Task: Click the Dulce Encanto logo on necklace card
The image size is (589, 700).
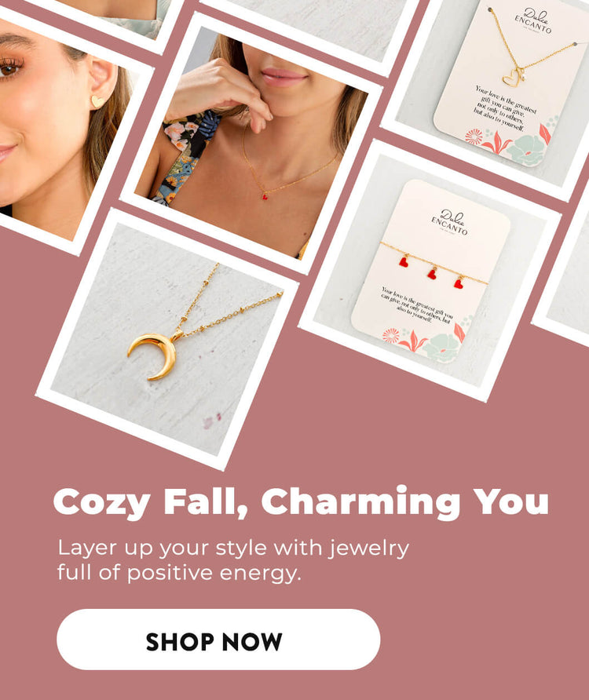Action: click(533, 21)
